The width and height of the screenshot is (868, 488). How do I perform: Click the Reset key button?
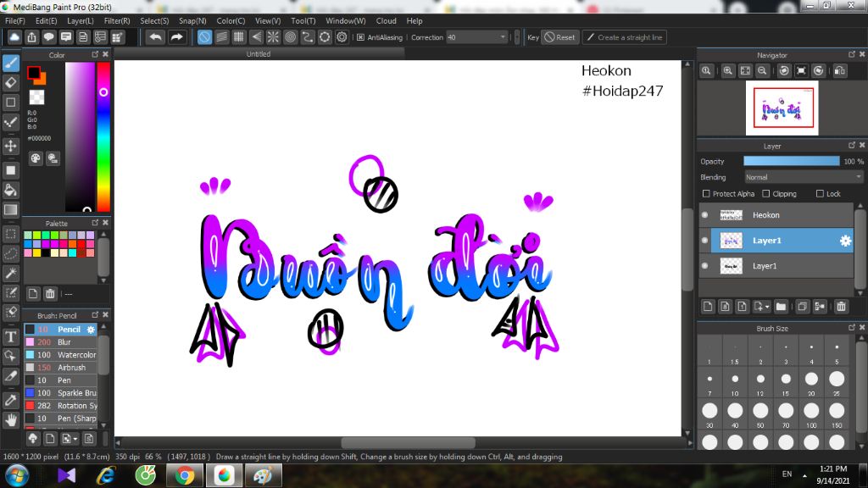click(x=559, y=37)
